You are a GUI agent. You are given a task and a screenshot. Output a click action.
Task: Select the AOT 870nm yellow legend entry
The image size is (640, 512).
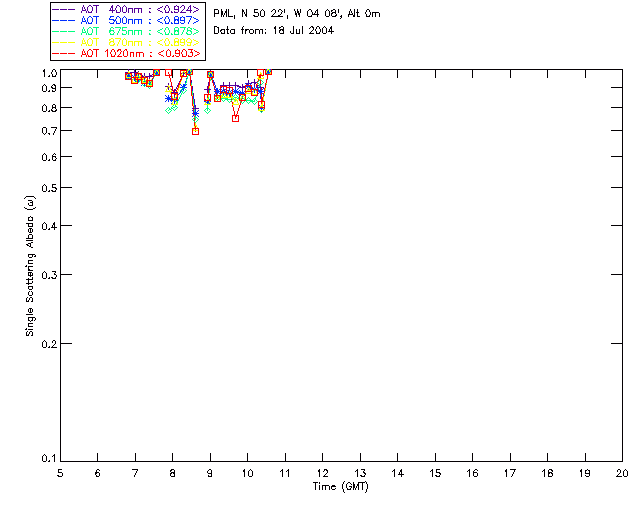click(127, 42)
